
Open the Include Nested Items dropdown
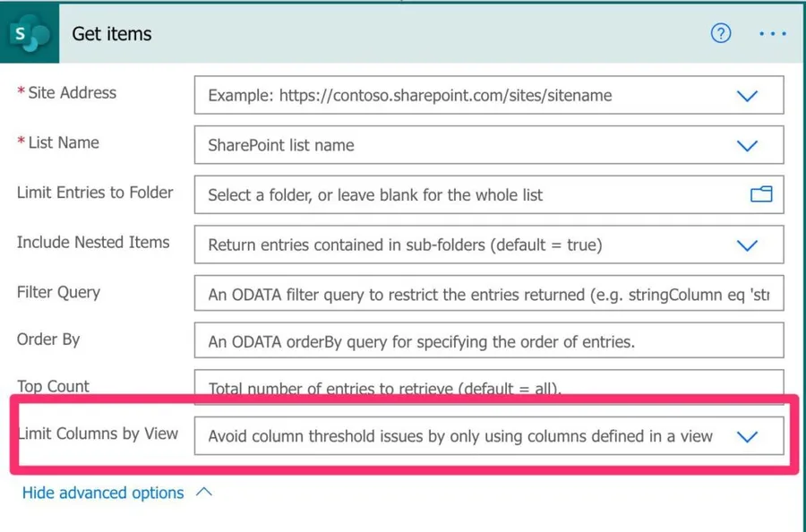[747, 245]
